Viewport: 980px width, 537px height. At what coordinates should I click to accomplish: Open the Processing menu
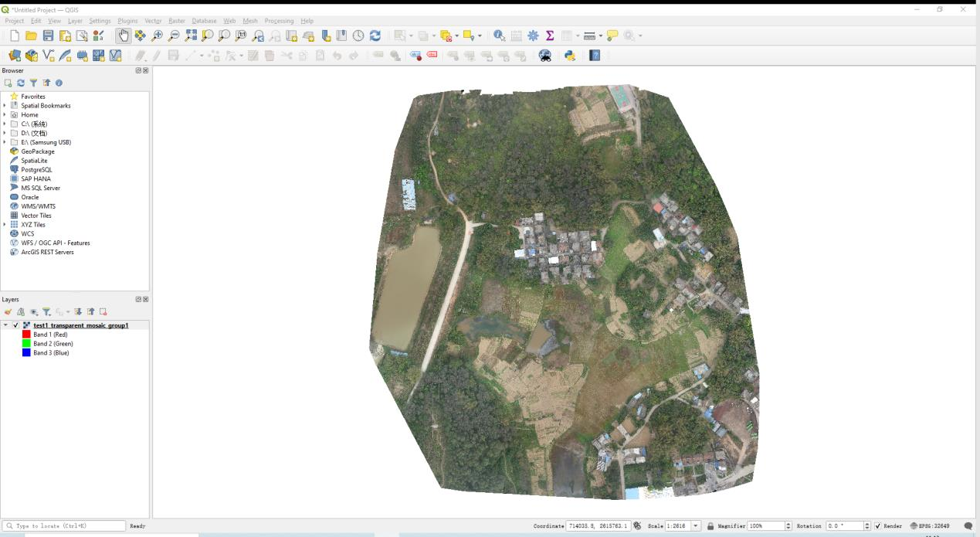tap(278, 21)
